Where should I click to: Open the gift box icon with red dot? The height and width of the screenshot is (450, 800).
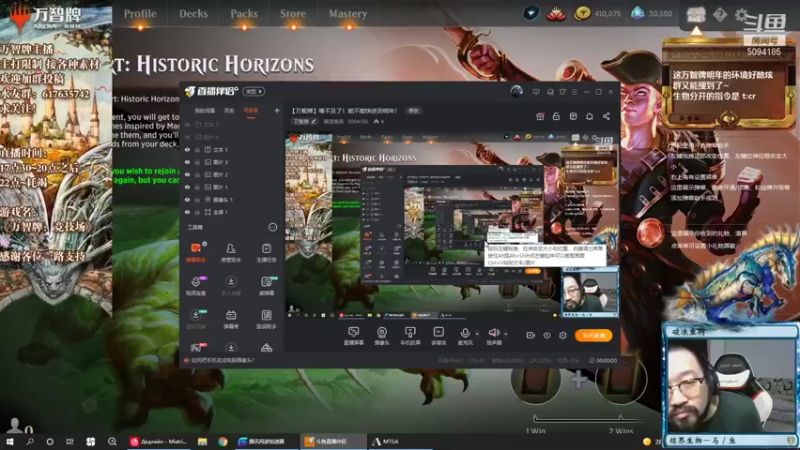540,116
